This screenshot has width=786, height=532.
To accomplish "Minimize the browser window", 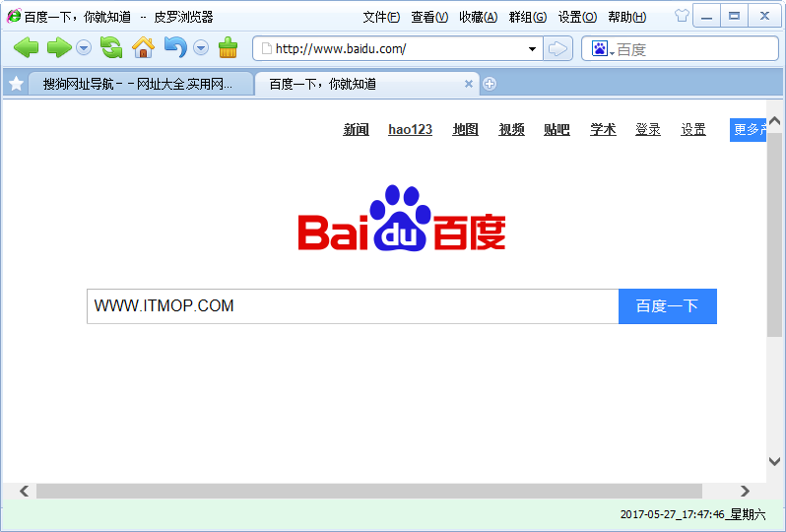I will coord(707,16).
